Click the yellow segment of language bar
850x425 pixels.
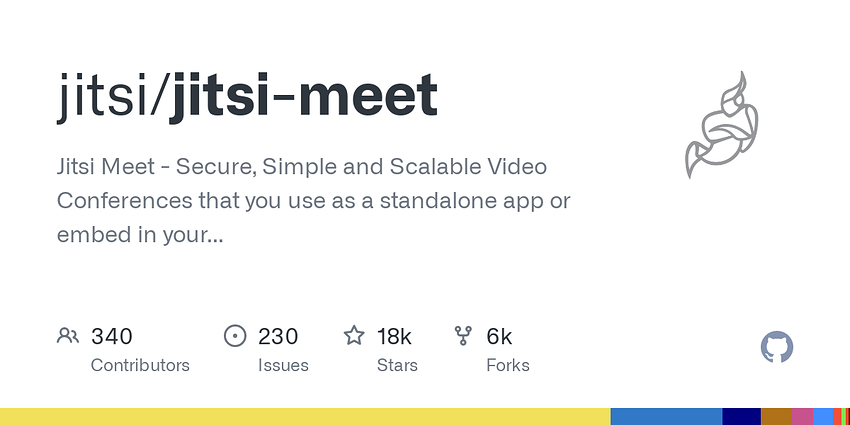pos(305,416)
